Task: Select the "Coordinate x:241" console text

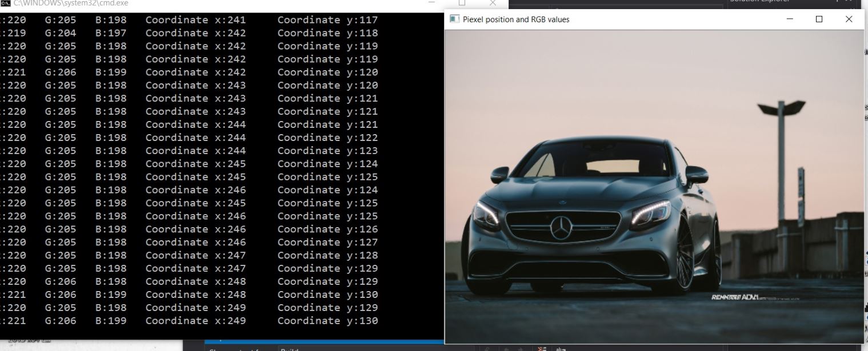Action: (196, 20)
